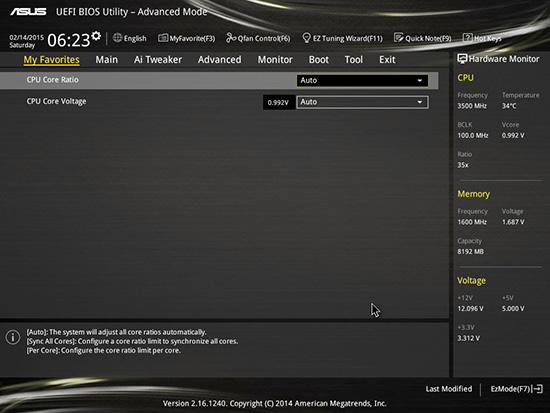
Task: Open the CPU Core Ratio Auto dropdown
Action: click(x=362, y=80)
